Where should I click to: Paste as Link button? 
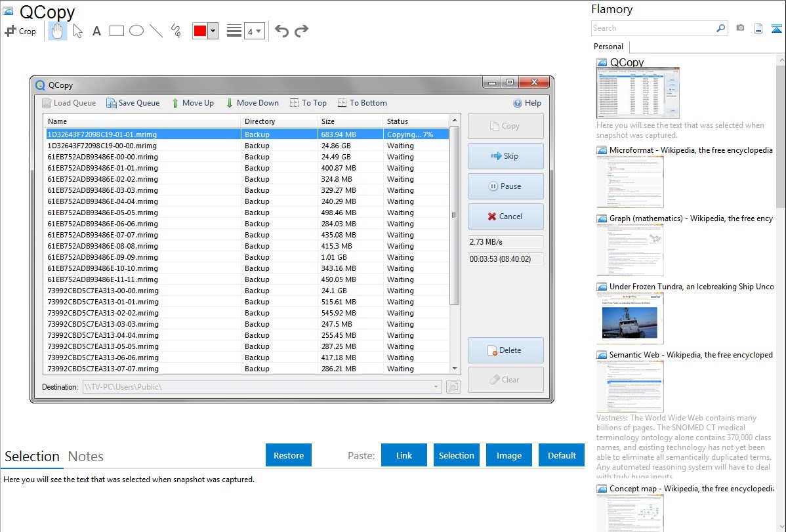(404, 455)
